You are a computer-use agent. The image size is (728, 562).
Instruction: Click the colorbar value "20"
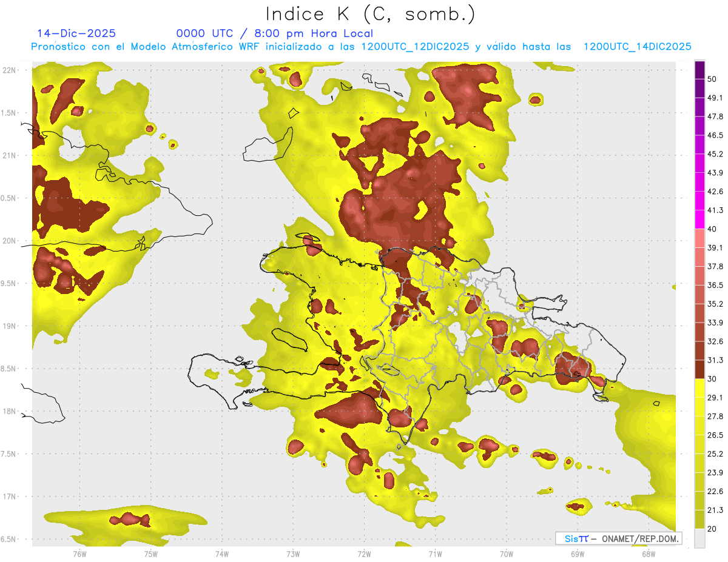click(713, 529)
